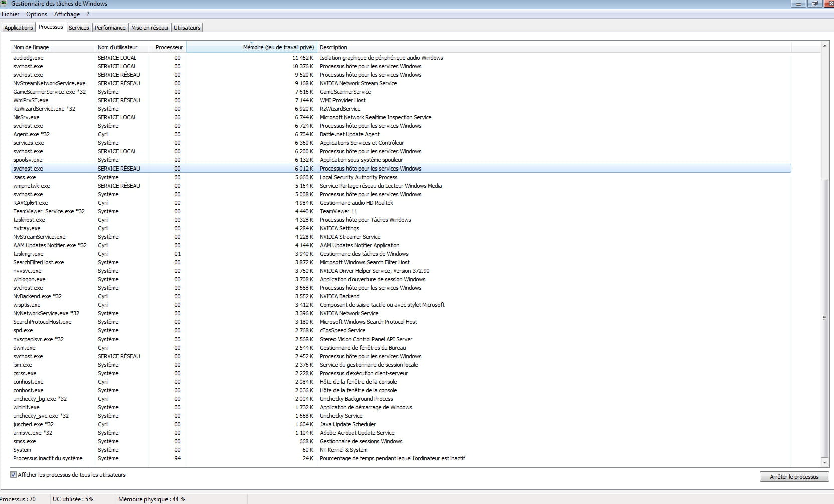Viewport: 834px width, 504px height.
Task: Show the Utilisateurs tab
Action: coord(187,28)
